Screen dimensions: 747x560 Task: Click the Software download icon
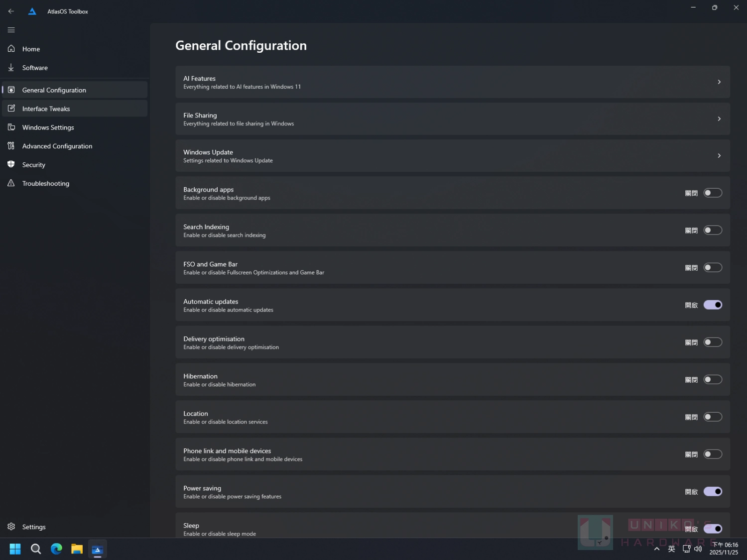tap(11, 68)
